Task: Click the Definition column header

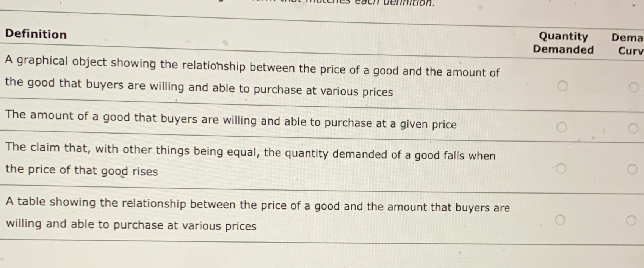Action: pyautogui.click(x=36, y=34)
